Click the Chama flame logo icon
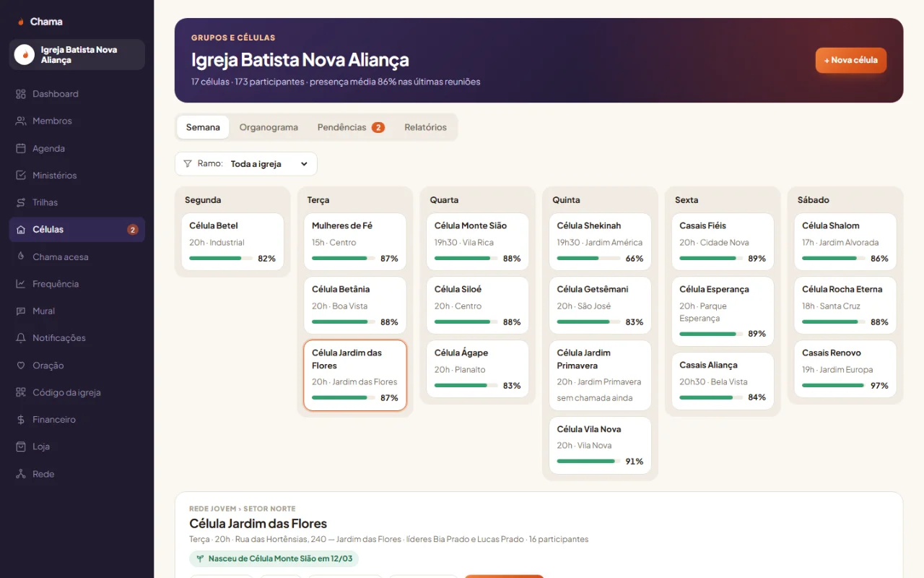 coord(20,22)
